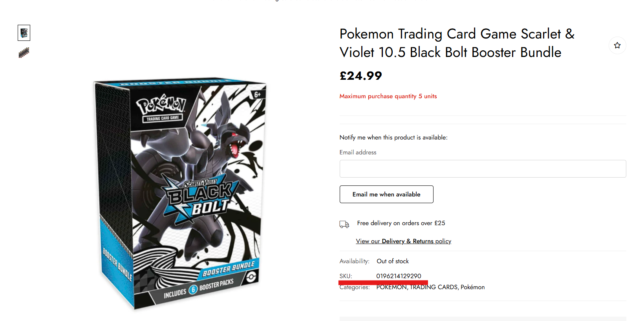Select the first product thumbnail image
644x321 pixels.
(x=24, y=33)
